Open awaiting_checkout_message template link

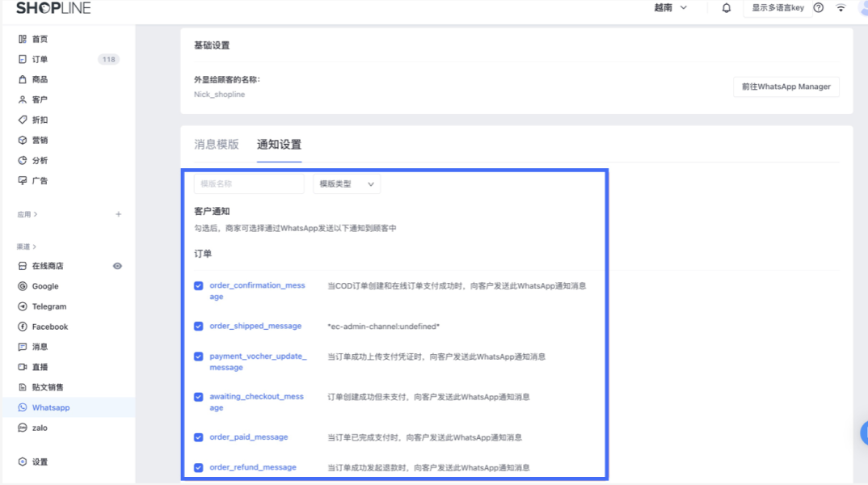257,402
